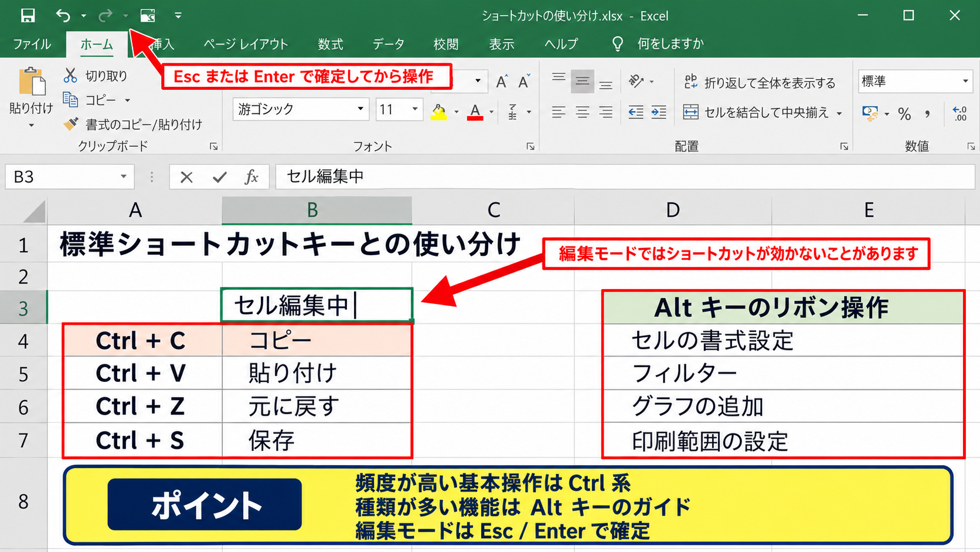Select column D header

coord(673,211)
